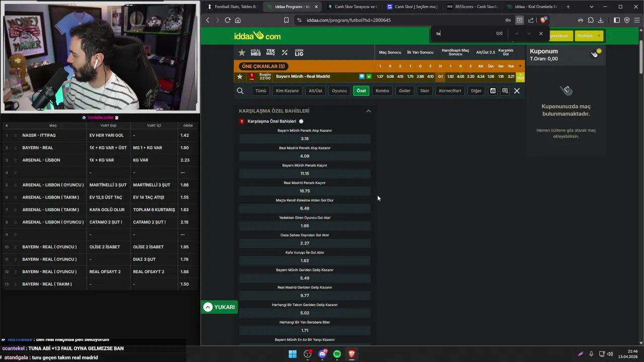Pick odds 6.46 own goal bet
Screen dimensions: 644x362
point(304,208)
